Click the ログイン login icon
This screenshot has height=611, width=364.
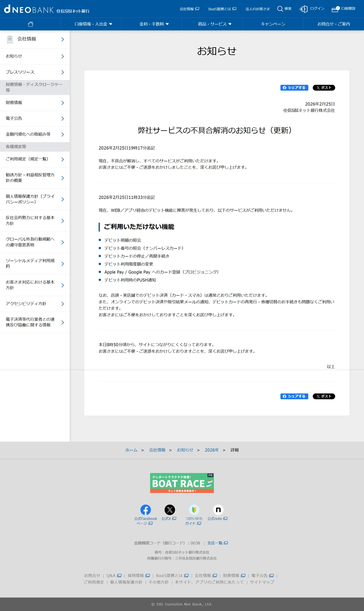coord(303,9)
